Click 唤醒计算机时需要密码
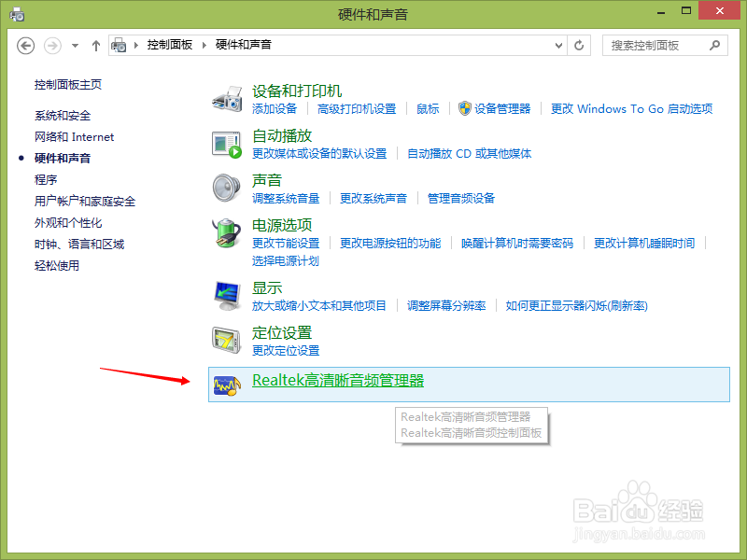Screen dimensions: 747x560 [517, 243]
